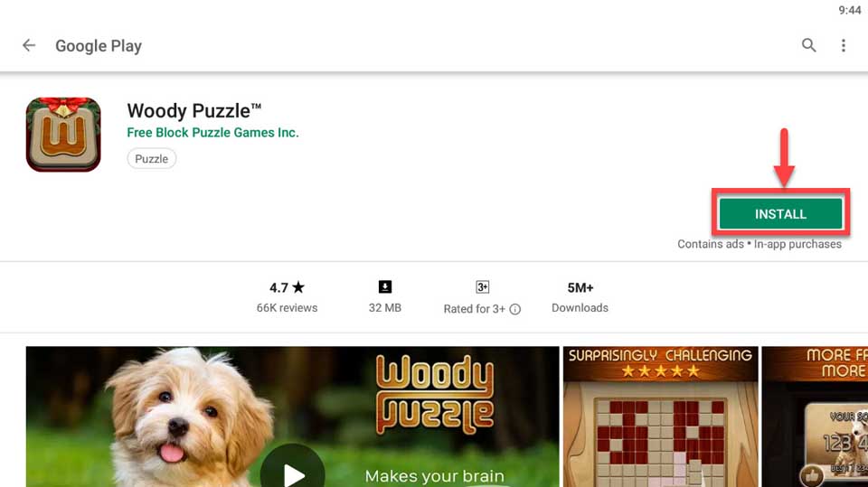Image resolution: width=868 pixels, height=487 pixels.
Task: Select the Puzzle category chip
Action: click(152, 159)
